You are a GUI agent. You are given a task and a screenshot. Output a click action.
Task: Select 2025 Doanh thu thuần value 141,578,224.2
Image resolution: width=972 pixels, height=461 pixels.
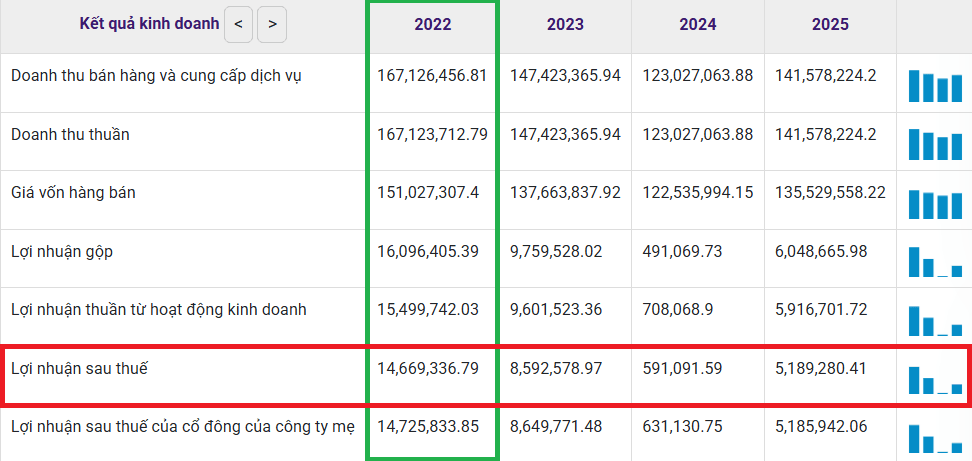point(826,134)
